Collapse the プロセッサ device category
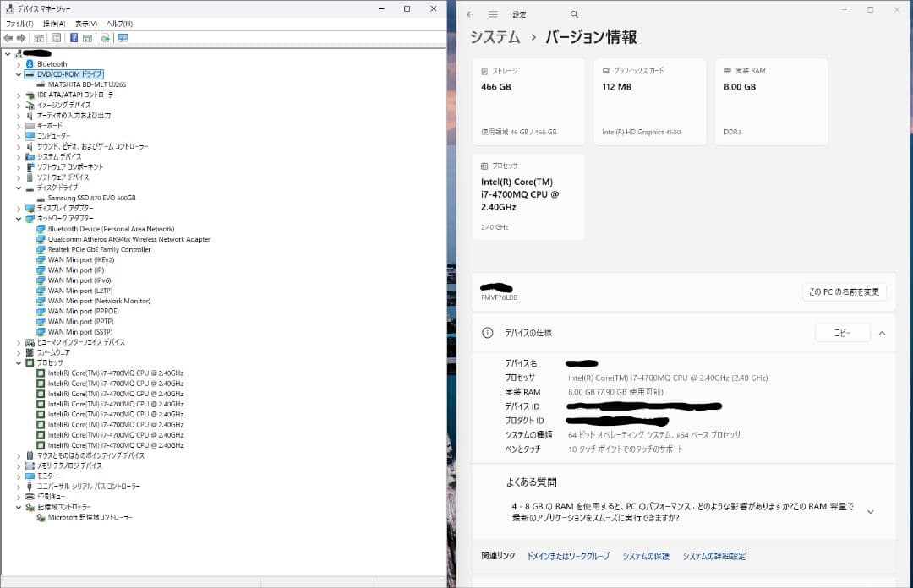Viewport: 913px width, 588px height. tap(19, 362)
